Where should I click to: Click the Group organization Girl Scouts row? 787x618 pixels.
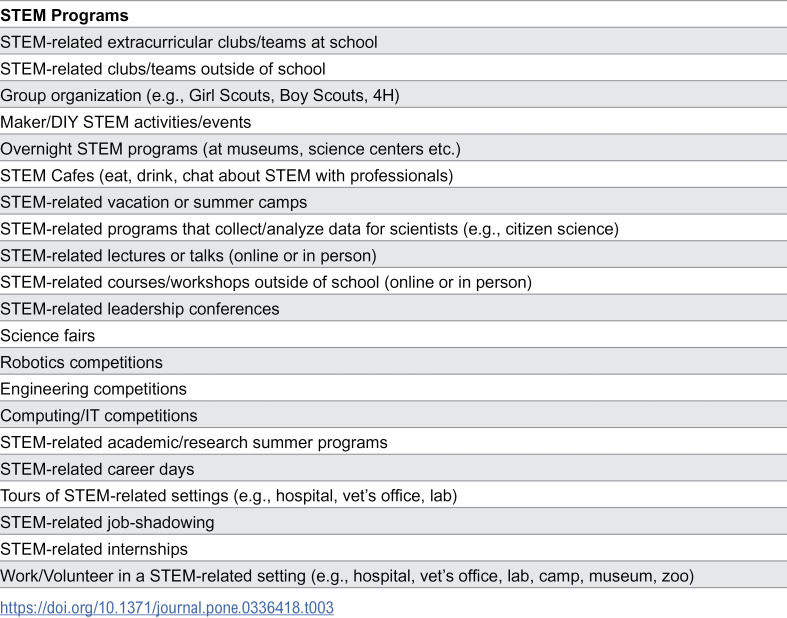[394, 95]
